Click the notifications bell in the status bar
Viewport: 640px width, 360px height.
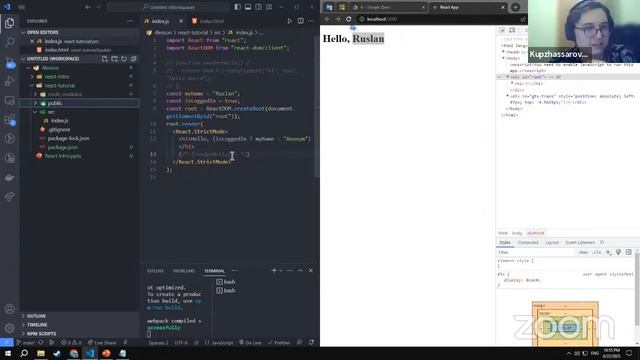click(x=311, y=342)
